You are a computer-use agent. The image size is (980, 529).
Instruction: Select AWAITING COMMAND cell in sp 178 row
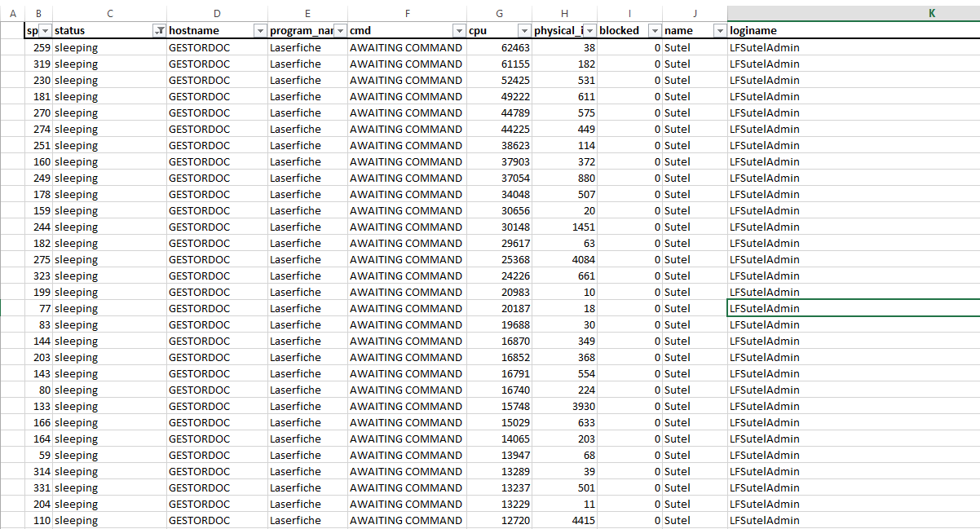coord(407,194)
